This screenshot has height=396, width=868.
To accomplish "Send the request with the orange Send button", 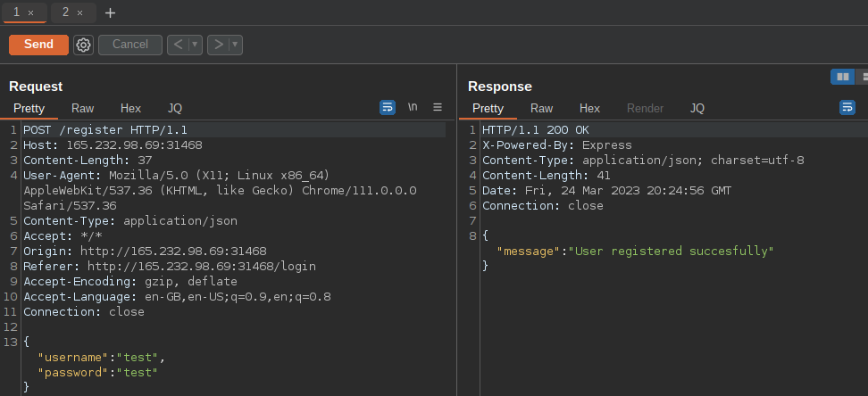I will point(38,45).
